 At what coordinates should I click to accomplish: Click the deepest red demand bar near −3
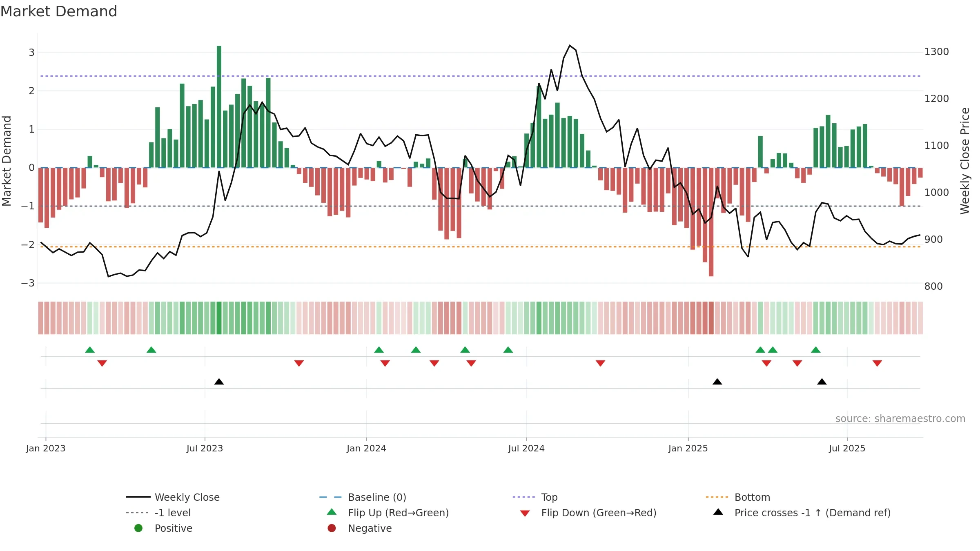pyautogui.click(x=711, y=222)
